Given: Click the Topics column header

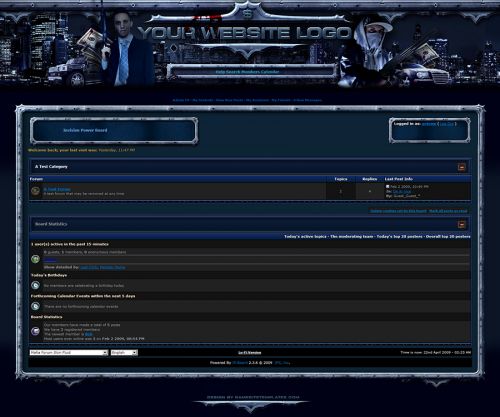Looking at the screenshot, I should coord(341,179).
